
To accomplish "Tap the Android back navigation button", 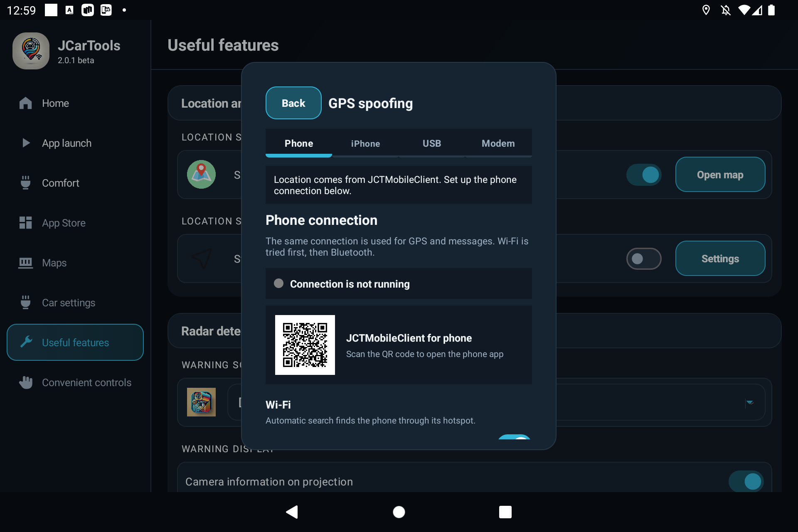I will (292, 512).
